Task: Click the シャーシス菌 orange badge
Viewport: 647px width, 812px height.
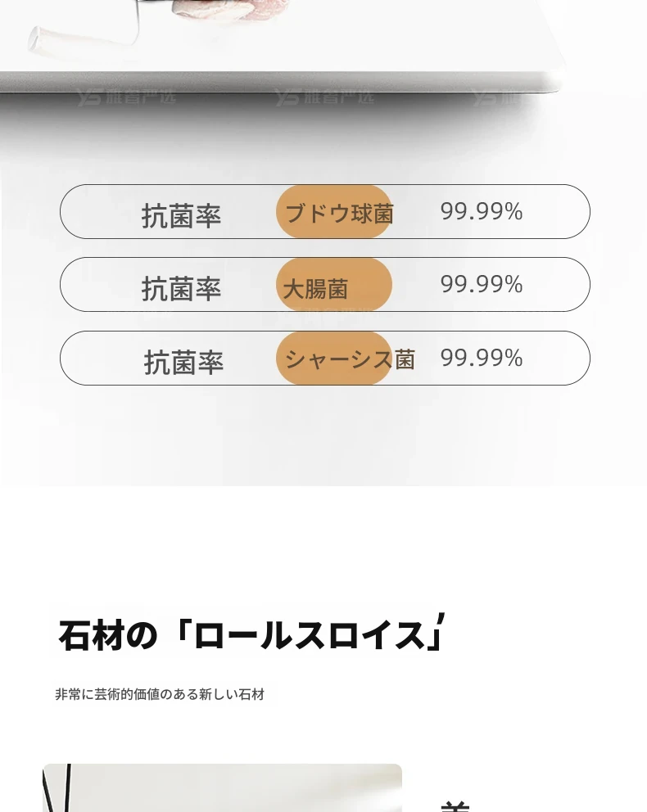Action: (334, 359)
